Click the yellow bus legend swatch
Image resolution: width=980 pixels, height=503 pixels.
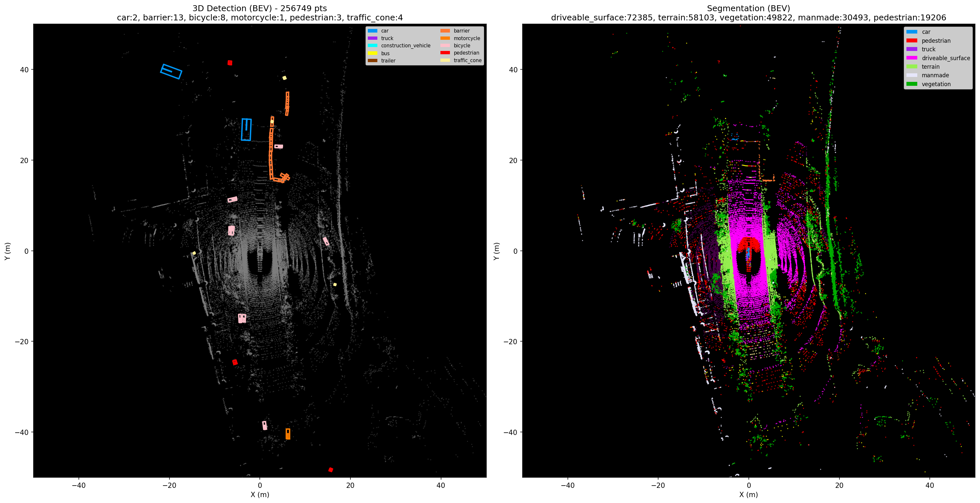point(372,53)
